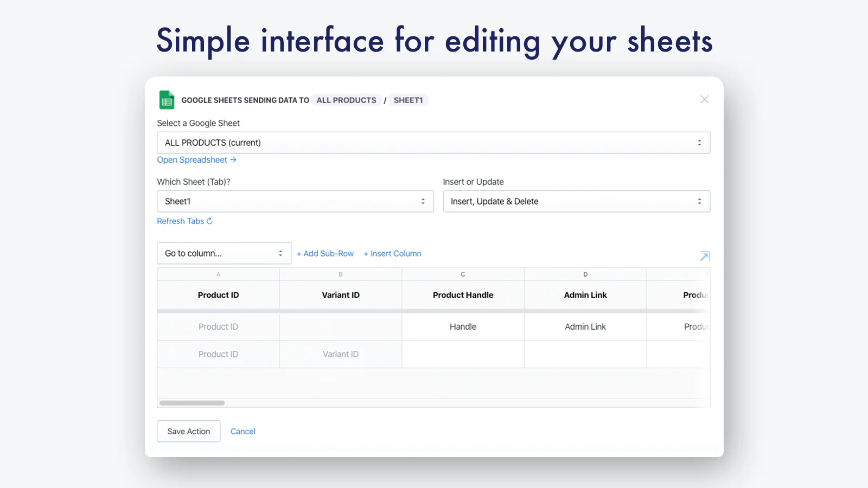Click the Google Sheets logo icon

167,100
